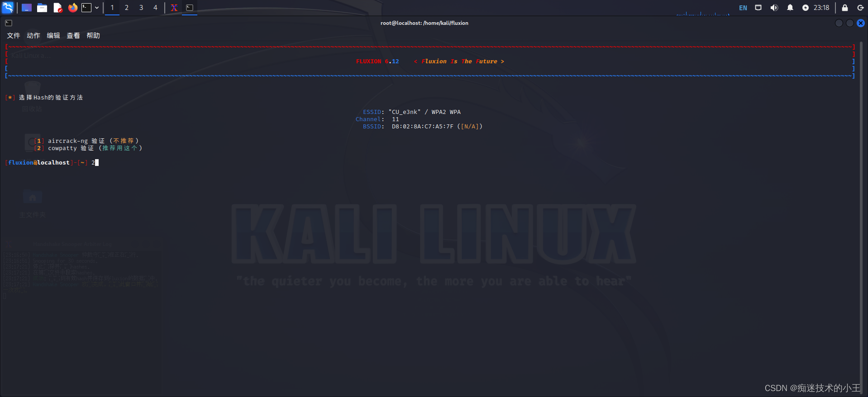Open the notifications bell icon

(x=790, y=8)
